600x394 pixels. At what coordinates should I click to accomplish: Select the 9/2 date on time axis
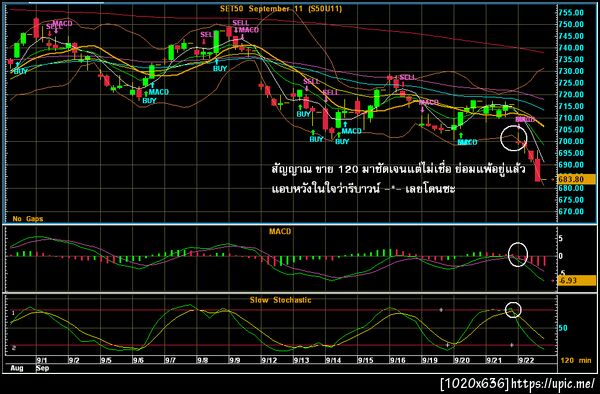tap(74, 360)
